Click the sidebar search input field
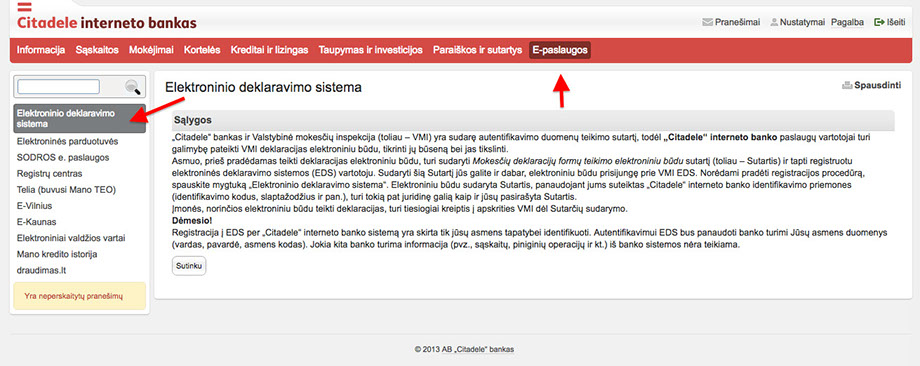This screenshot has width=920, height=366. (58, 87)
